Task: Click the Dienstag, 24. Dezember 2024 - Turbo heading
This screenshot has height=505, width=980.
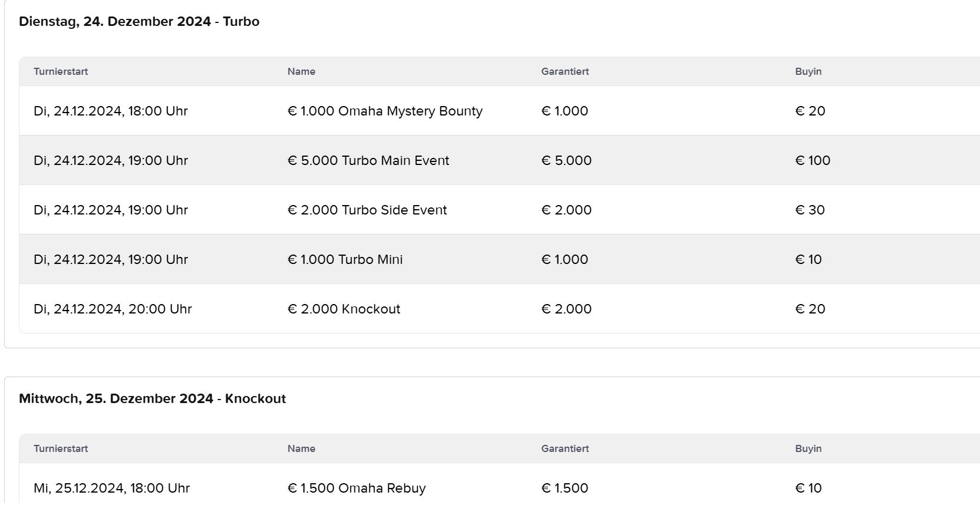Action: pos(139,21)
